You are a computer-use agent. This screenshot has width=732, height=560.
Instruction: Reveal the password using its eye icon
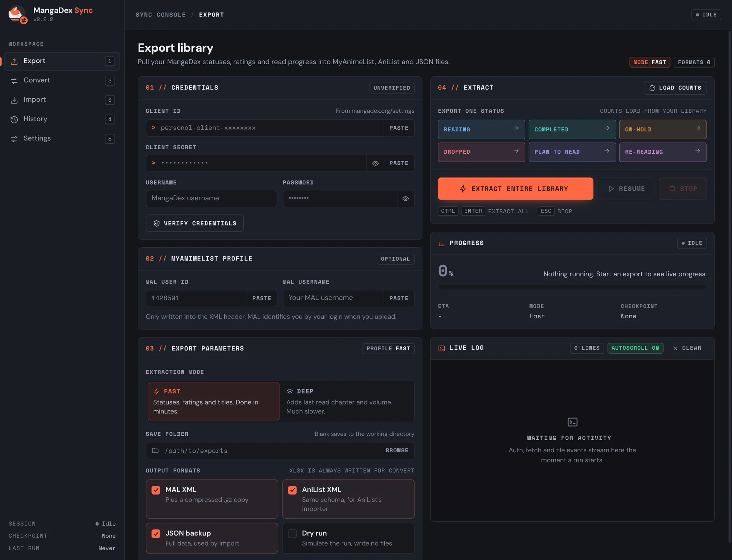click(405, 199)
